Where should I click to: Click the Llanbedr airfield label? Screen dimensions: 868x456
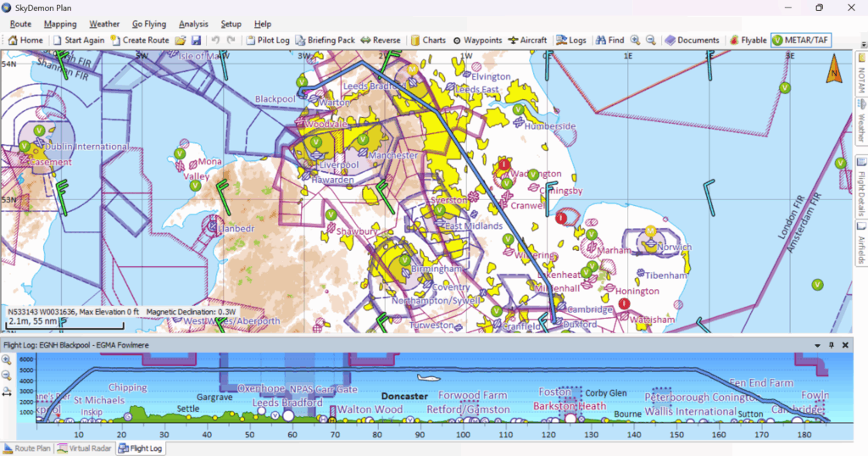click(x=236, y=229)
